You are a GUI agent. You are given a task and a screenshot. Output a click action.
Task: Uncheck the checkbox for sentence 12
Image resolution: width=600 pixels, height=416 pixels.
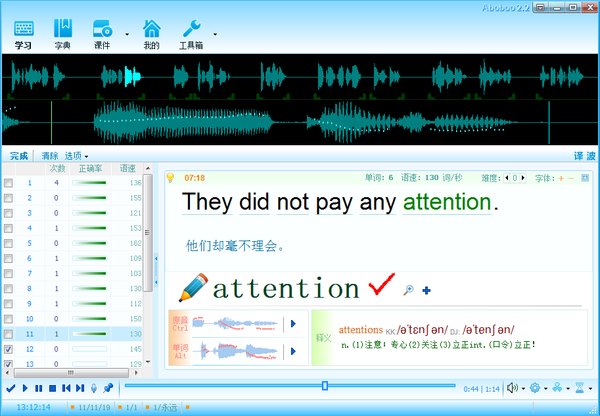click(8, 349)
